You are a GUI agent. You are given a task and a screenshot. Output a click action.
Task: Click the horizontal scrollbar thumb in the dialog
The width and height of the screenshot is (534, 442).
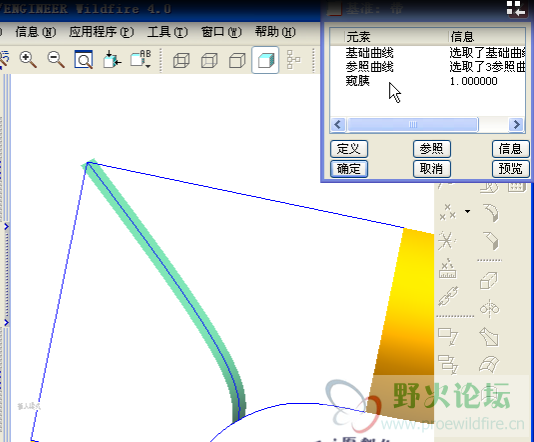click(x=412, y=125)
